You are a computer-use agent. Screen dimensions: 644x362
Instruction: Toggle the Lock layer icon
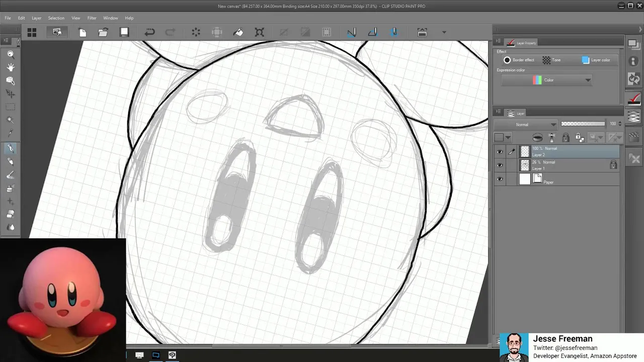[x=566, y=138]
